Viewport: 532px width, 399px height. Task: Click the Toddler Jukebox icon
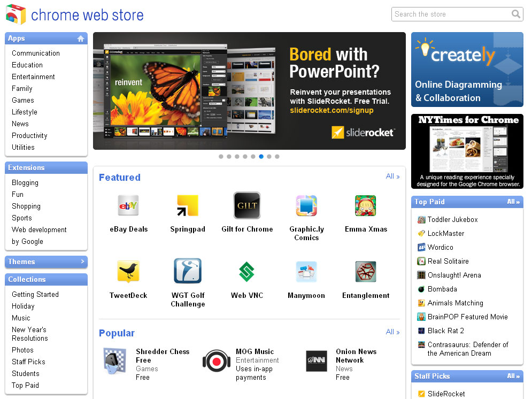421,219
